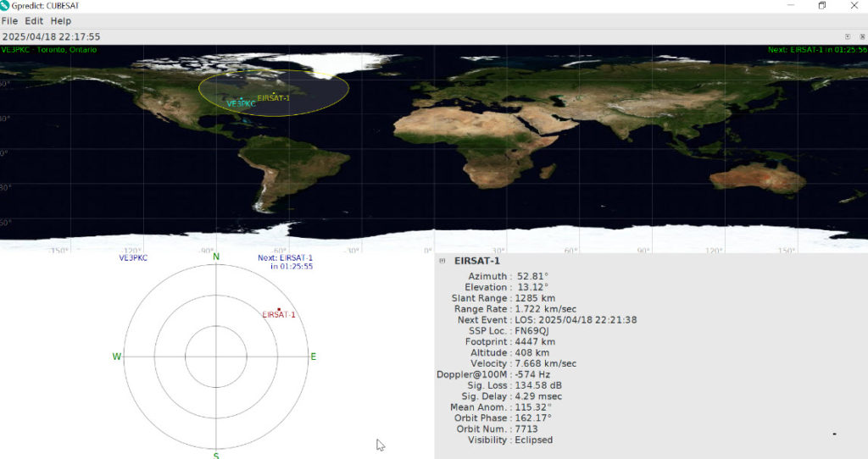868x459 pixels.
Task: Click the module close icon beside options
Action: (860, 36)
